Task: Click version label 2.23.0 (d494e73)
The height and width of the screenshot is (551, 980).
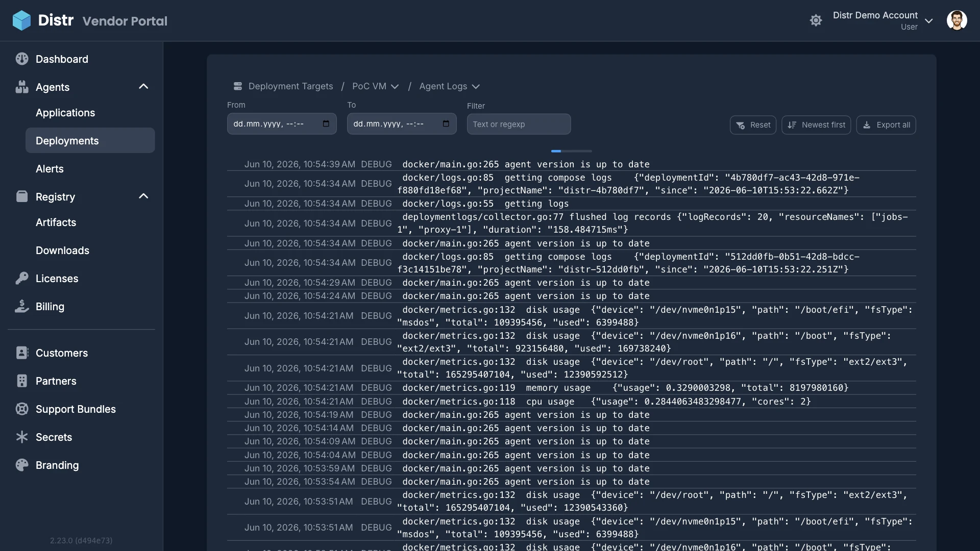Action: coord(81,540)
